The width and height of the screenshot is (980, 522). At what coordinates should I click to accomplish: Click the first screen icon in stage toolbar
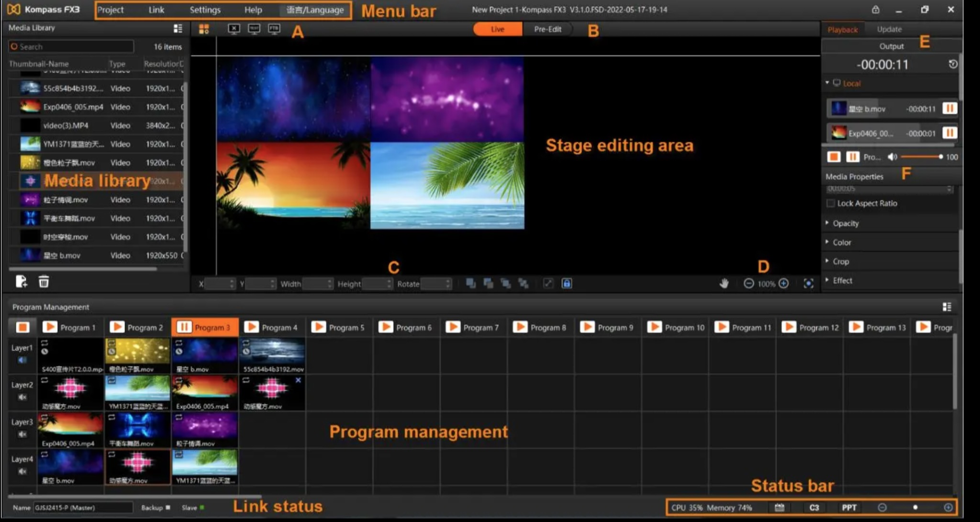[234, 29]
